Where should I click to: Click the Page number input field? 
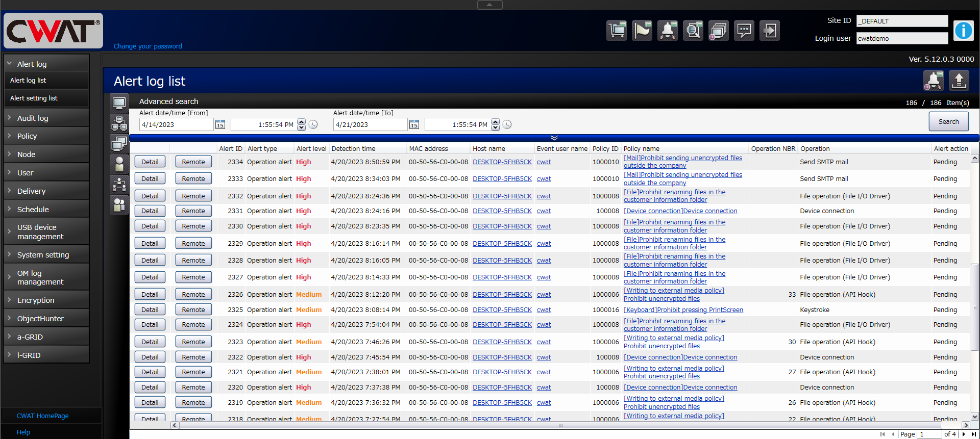coord(929,434)
